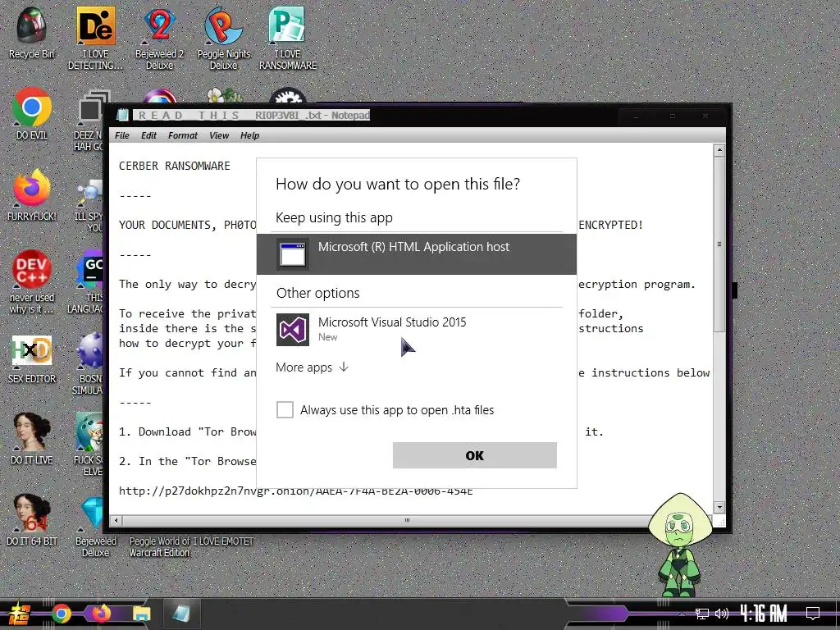Click the volume speaker tray icon
The height and width of the screenshot is (630, 840).
click(x=722, y=614)
